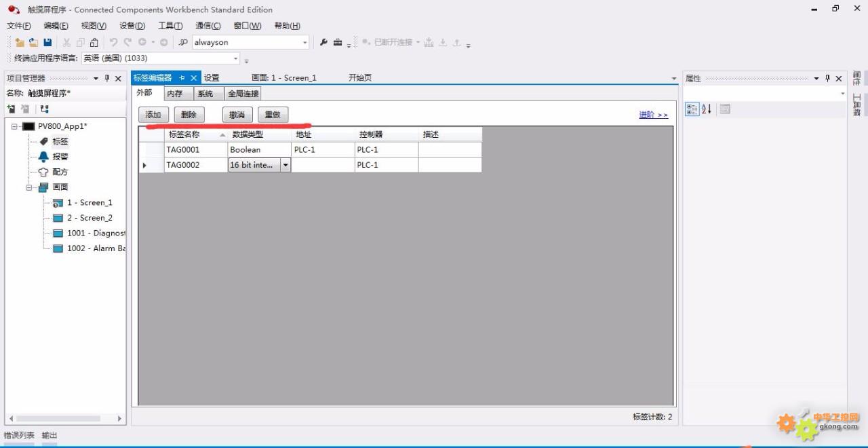868x448 pixels.
Task: Click the Add (添加) tag button
Action: pos(154,115)
